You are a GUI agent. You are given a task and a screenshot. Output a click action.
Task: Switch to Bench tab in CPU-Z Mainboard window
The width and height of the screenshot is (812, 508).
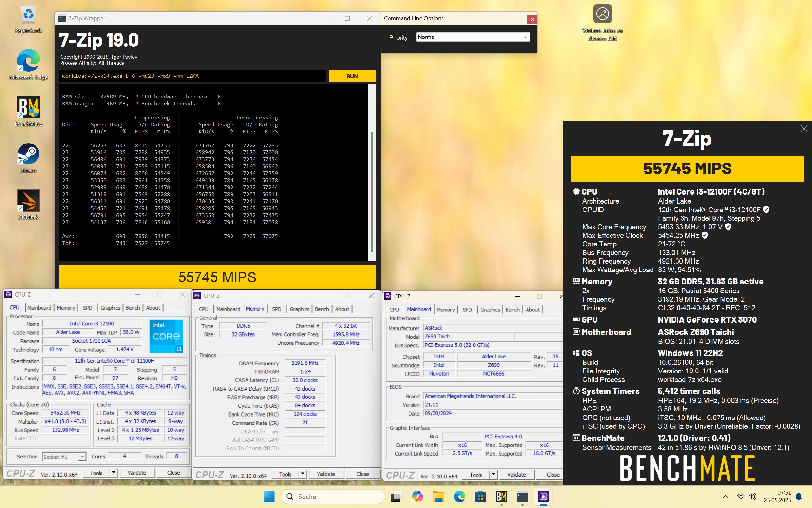pyautogui.click(x=512, y=310)
